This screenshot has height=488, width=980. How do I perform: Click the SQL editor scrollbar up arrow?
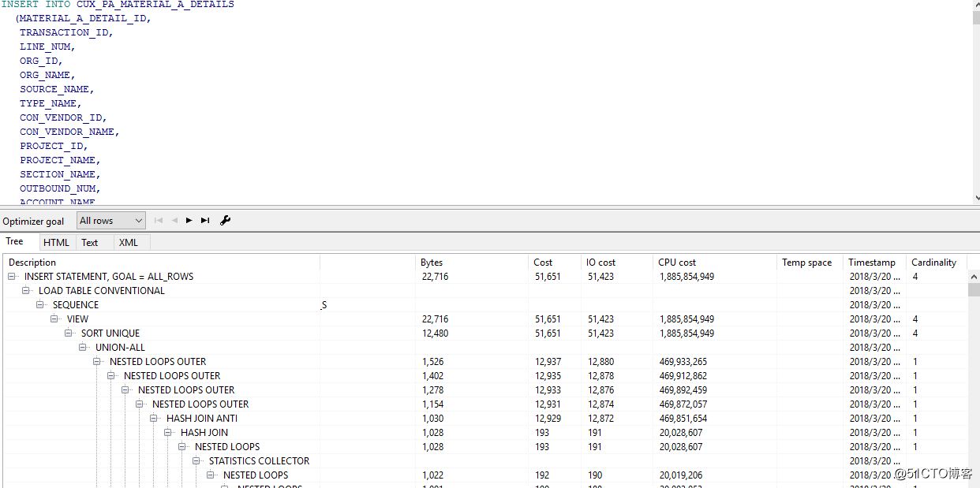(976, 5)
